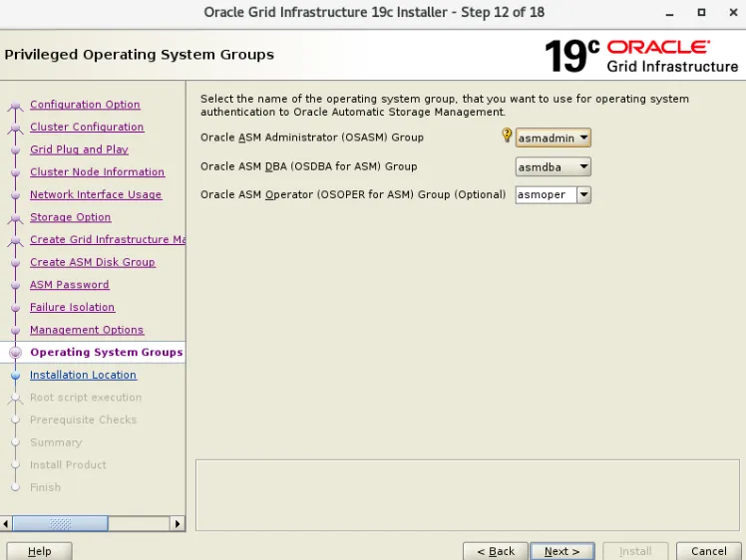This screenshot has height=560, width=746.
Task: Click the step list scroll left arrow
Action: click(6, 523)
